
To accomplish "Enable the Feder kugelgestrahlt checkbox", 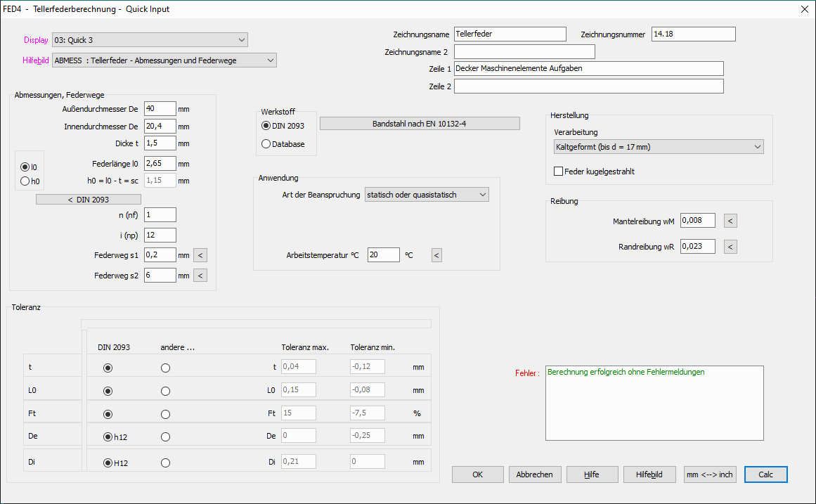I will (559, 172).
